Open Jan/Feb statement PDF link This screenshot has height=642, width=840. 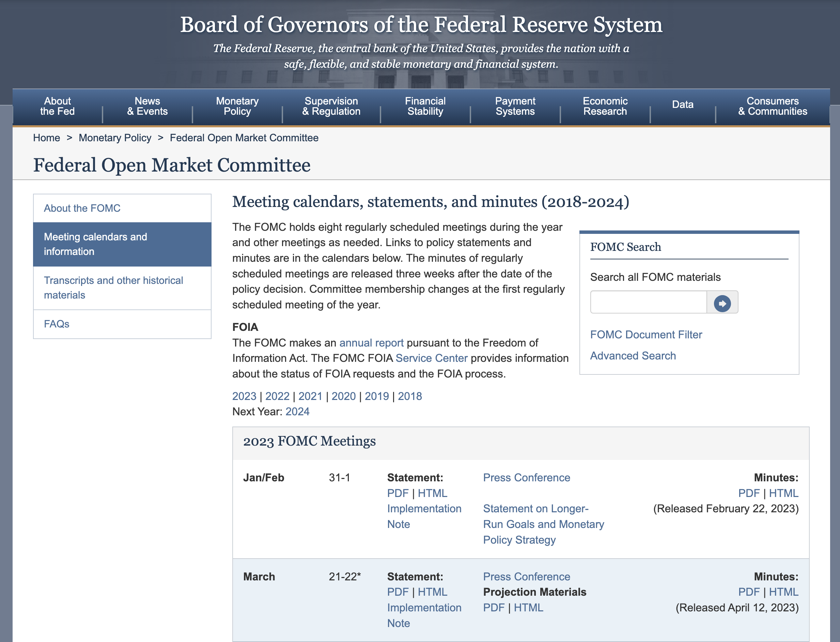click(x=398, y=493)
